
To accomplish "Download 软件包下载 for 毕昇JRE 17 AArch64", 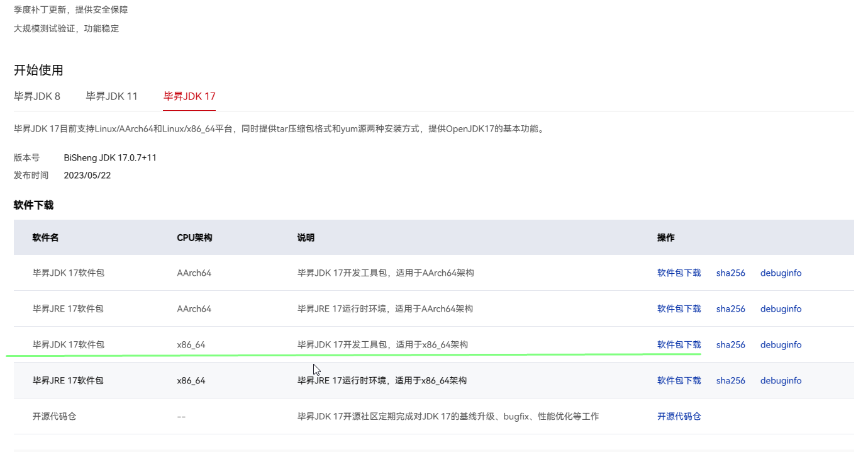I will (x=679, y=309).
